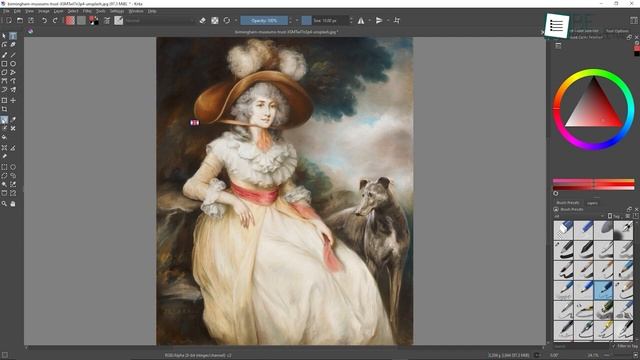Toggle horizontal mirror tool

361,20
